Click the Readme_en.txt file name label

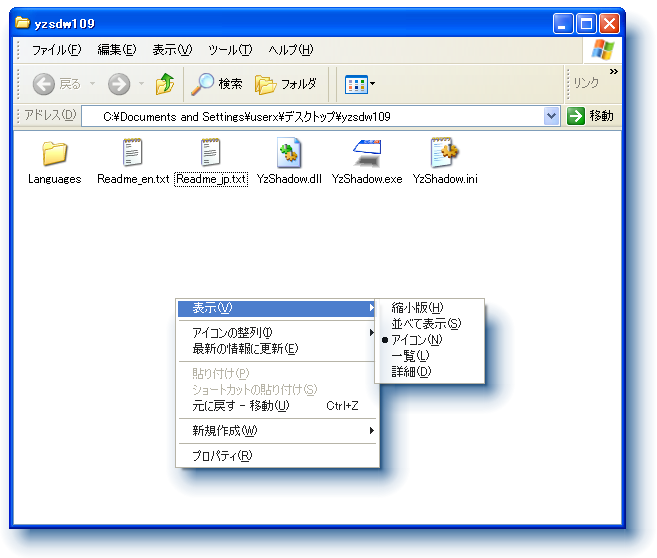pyautogui.click(x=133, y=179)
